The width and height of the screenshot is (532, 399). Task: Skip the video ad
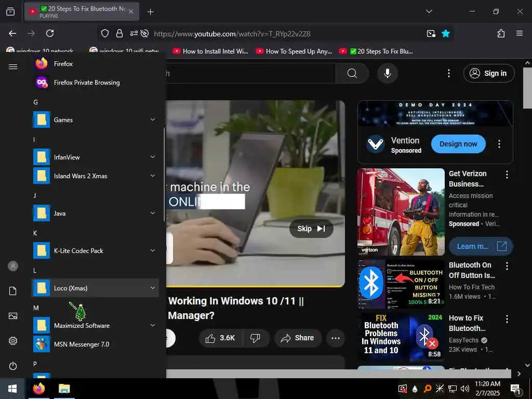311,229
